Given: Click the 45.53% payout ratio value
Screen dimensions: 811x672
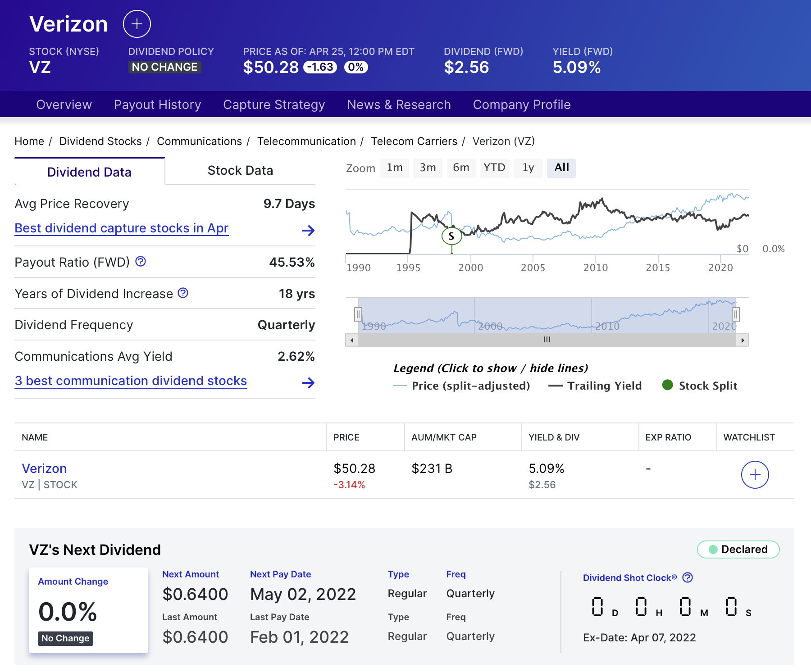Looking at the screenshot, I should 292,262.
